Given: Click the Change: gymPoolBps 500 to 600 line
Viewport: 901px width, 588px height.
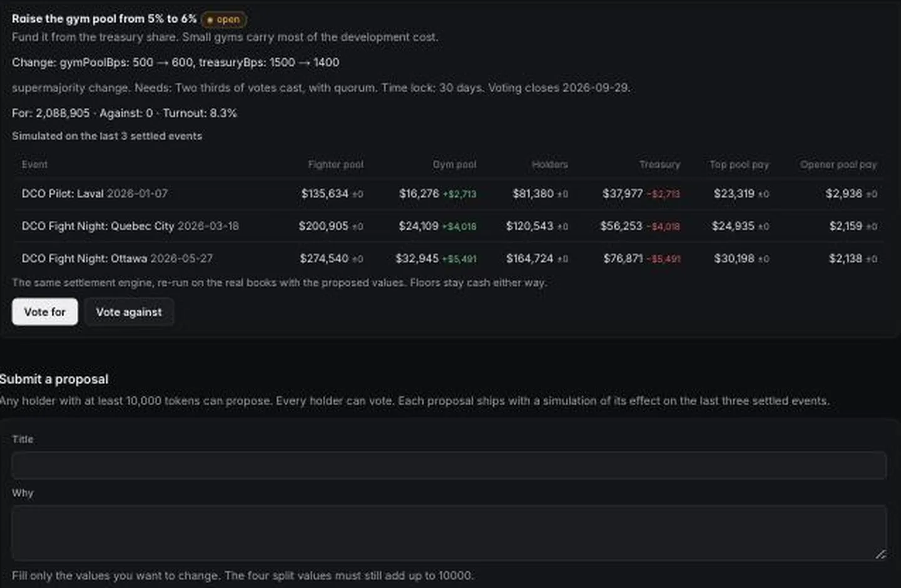Looking at the screenshot, I should click(175, 63).
